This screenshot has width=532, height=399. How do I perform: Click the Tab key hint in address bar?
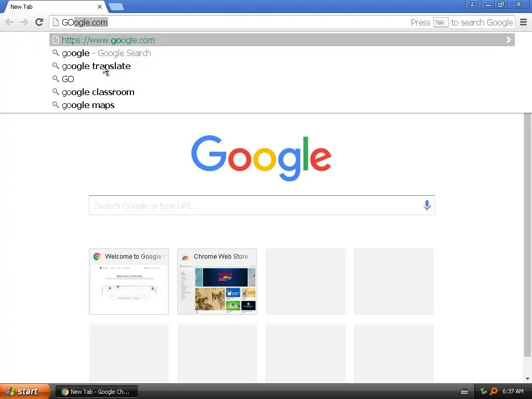pos(441,22)
